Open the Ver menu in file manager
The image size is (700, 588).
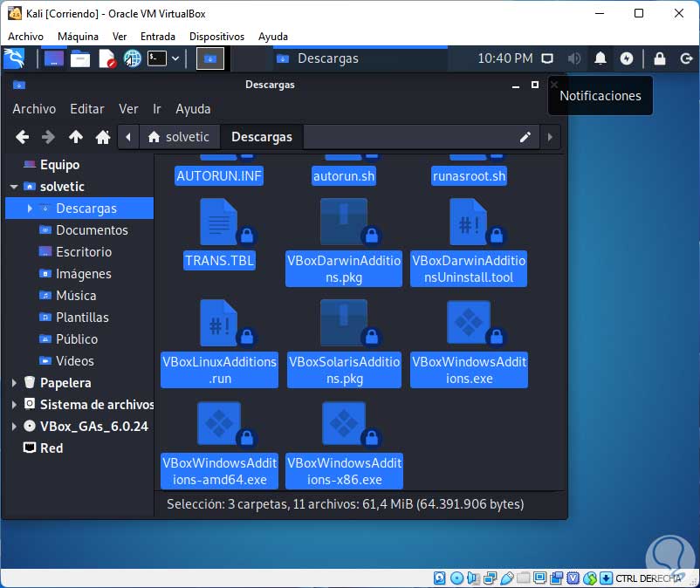128,109
